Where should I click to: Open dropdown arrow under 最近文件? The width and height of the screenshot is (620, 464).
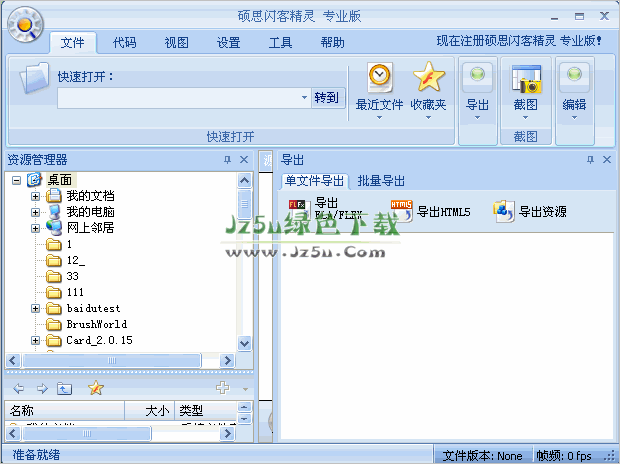tap(379, 117)
